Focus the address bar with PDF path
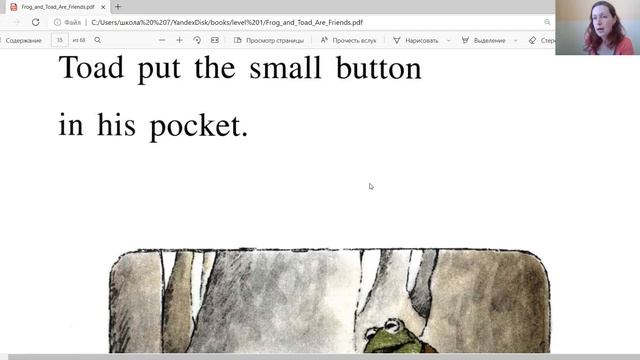The height and width of the screenshot is (360, 640). (x=227, y=22)
